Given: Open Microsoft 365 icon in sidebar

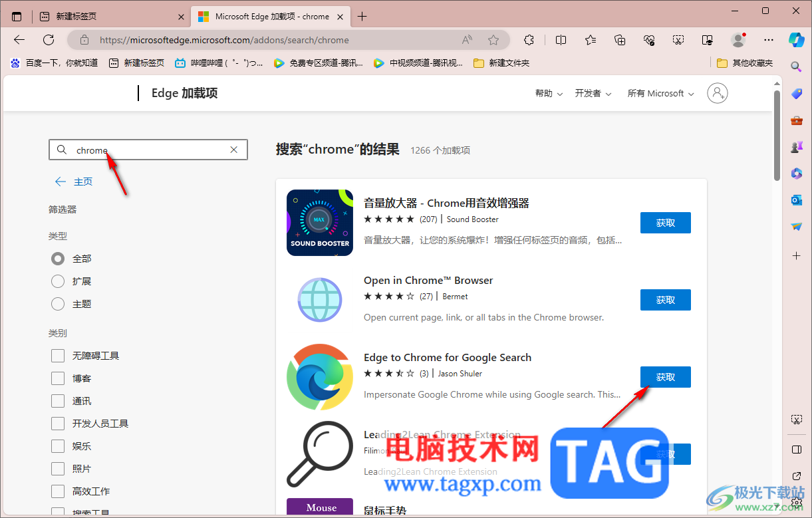Looking at the screenshot, I should click(797, 174).
